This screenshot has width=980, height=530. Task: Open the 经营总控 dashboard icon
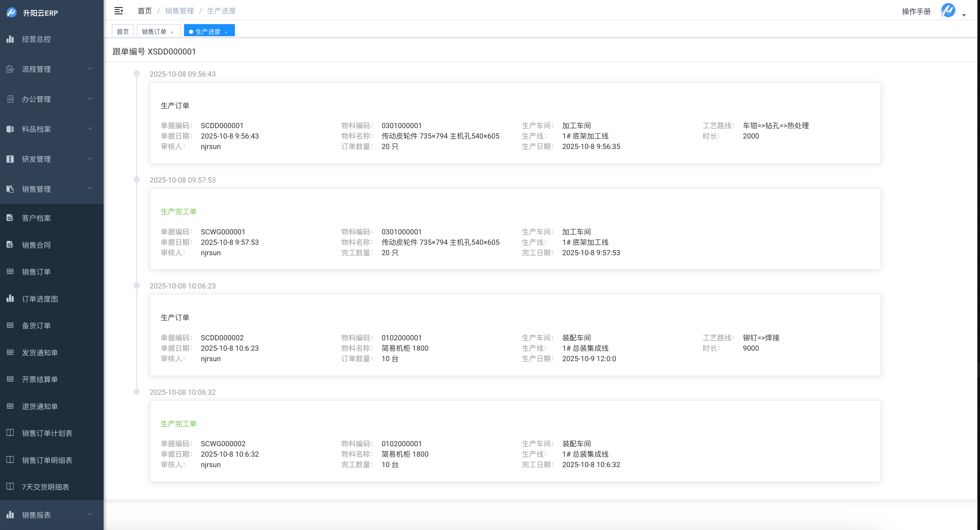10,39
